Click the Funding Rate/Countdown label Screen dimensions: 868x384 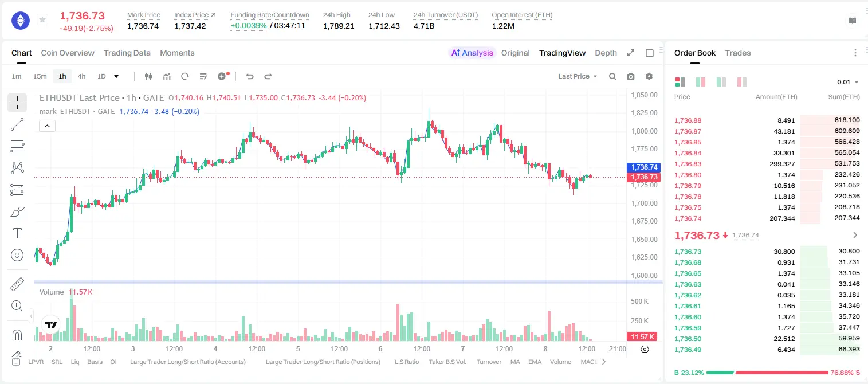click(269, 15)
